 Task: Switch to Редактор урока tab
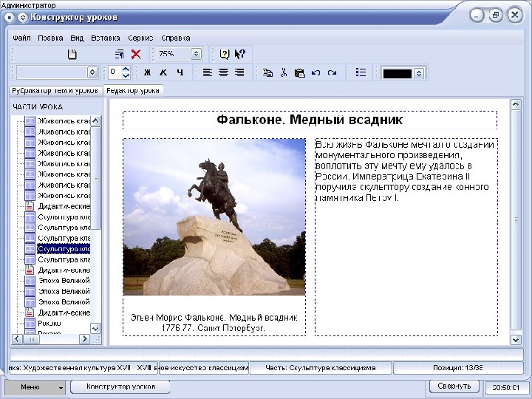(133, 91)
